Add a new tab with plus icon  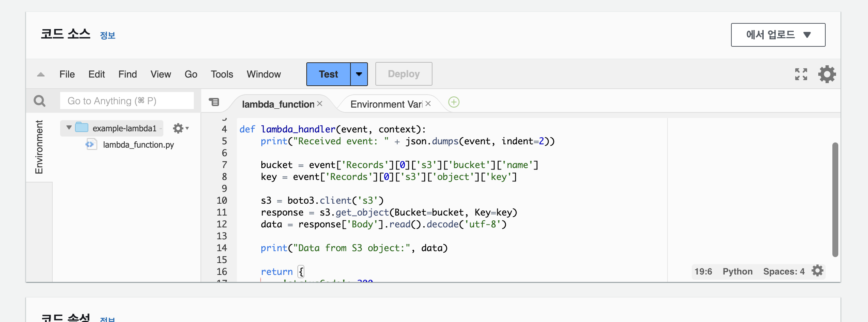[x=454, y=102]
